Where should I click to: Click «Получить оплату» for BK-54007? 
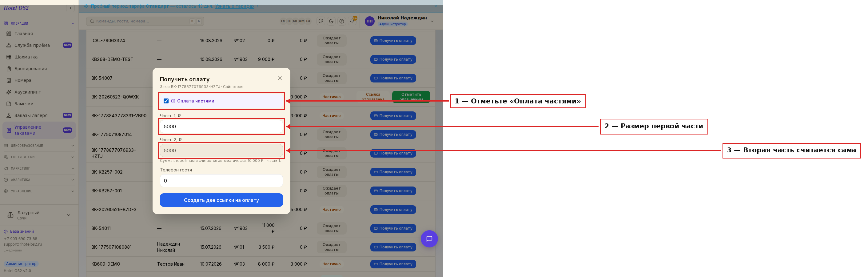click(x=393, y=78)
